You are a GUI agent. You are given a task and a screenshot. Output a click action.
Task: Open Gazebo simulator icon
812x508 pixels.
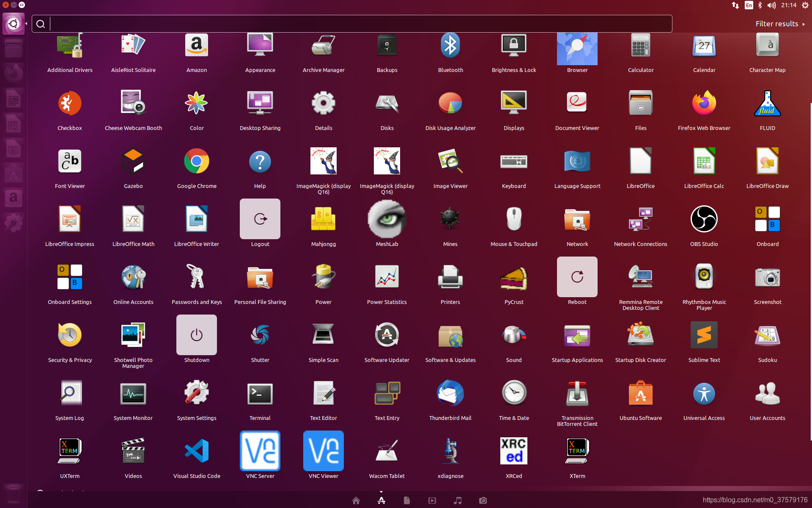pos(133,161)
